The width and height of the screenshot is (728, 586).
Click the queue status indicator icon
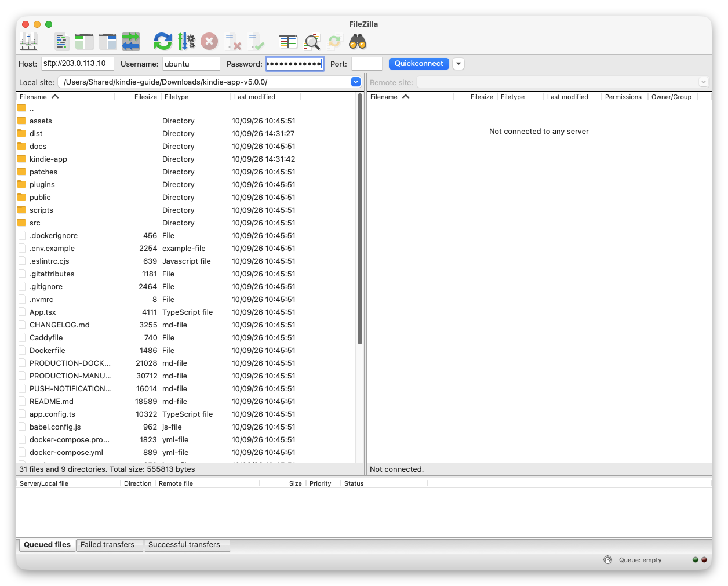click(607, 560)
